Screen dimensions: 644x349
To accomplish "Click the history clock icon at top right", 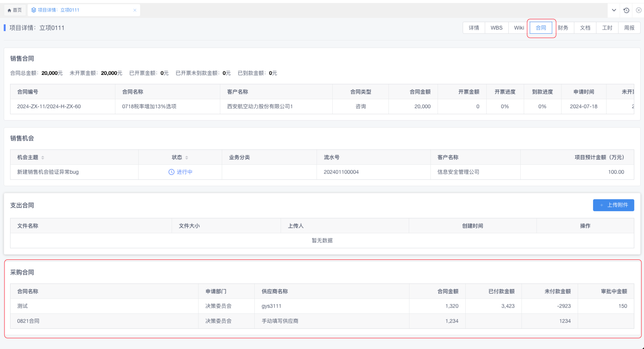I will pos(626,10).
